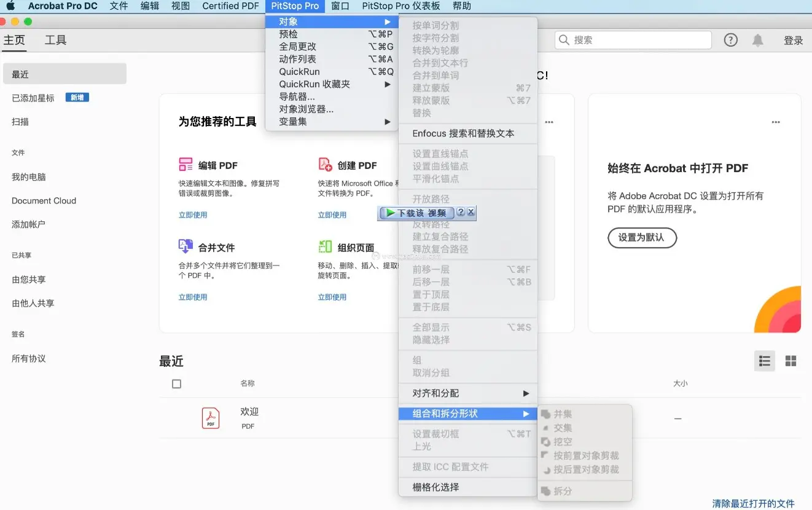The height and width of the screenshot is (510, 812).
Task: Click the 登录 button
Action: (x=793, y=40)
